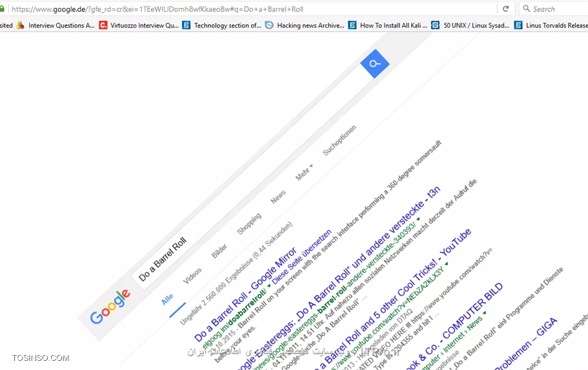Screen dimensions: 588x370
Task: Click the red Virtuozzo bookmark favicon
Action: (103, 25)
